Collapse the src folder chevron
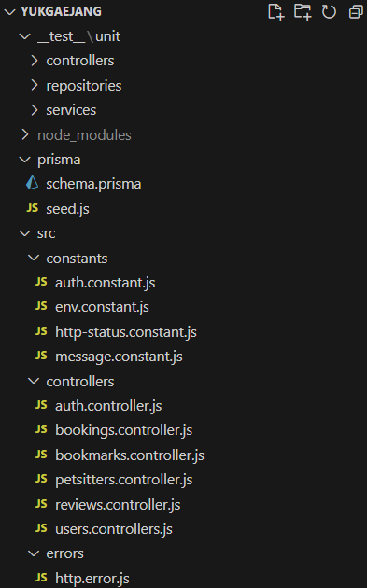Viewport: 367px width, 588px height. [25, 233]
